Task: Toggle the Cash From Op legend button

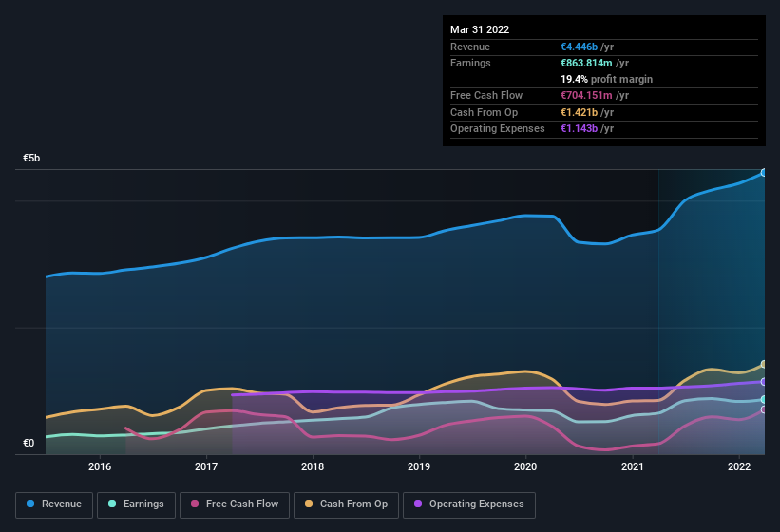Action: tap(346, 504)
